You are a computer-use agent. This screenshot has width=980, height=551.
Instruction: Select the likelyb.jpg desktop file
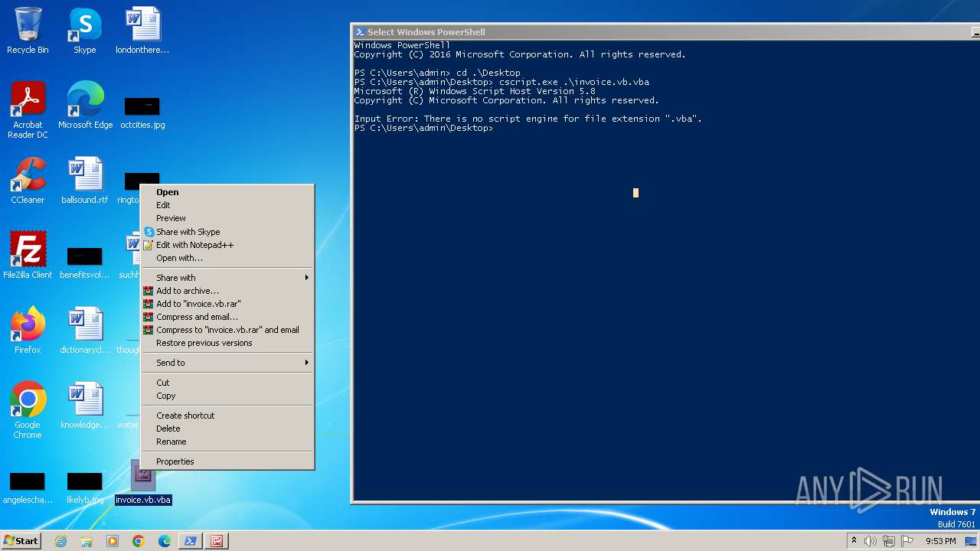click(84, 488)
